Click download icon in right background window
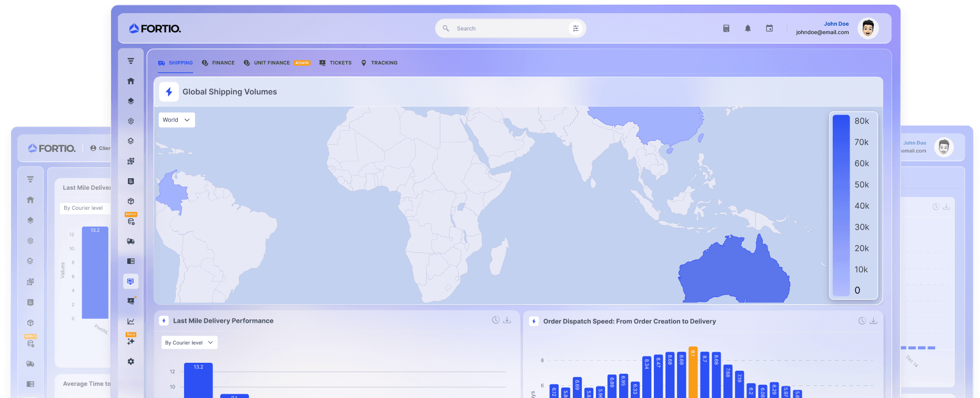Screen dimensions: 980x398 (946, 207)
